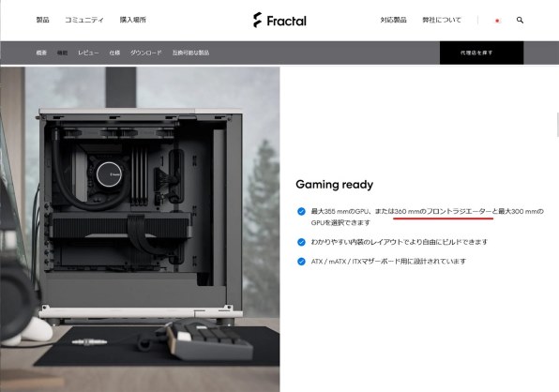Switch to the ダウンロード tab
Viewport: 559px width, 392px height.
tap(145, 53)
